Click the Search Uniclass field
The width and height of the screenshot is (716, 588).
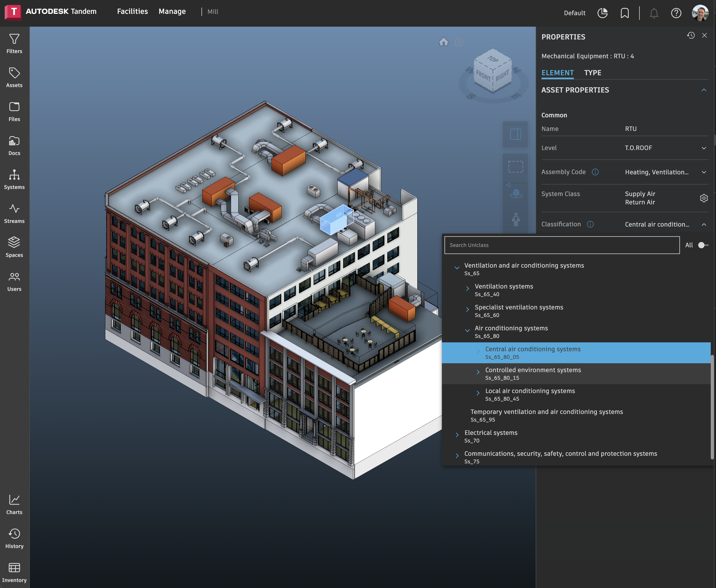562,245
